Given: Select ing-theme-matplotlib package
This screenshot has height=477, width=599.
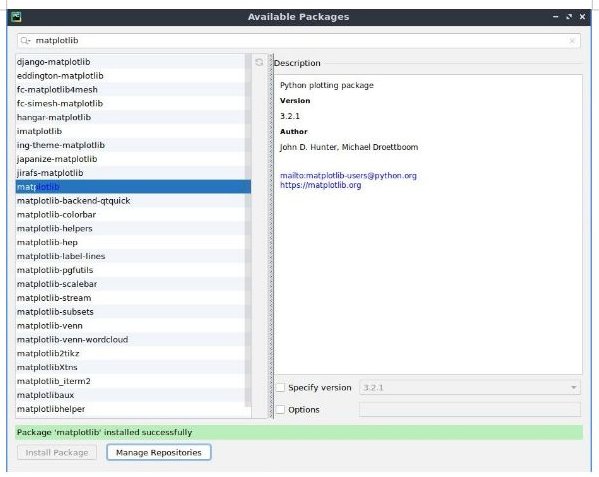Looking at the screenshot, I should pyautogui.click(x=133, y=145).
